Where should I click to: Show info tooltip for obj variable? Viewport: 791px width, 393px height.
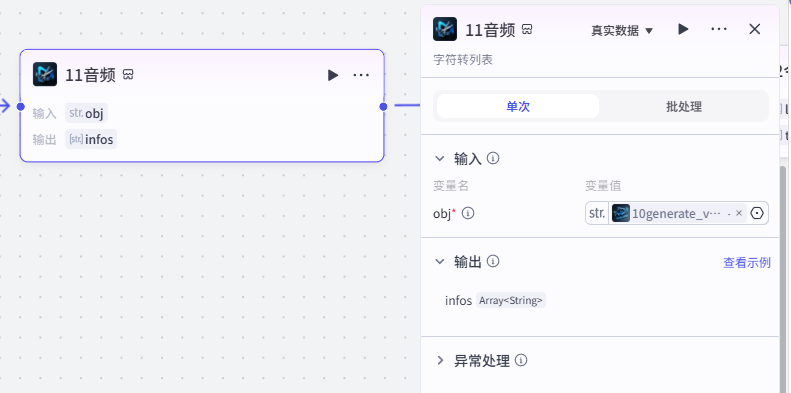point(468,213)
